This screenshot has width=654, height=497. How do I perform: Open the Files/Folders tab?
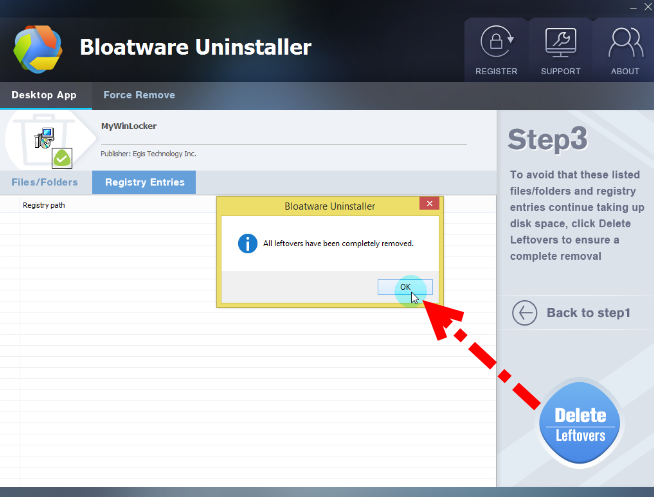(45, 182)
